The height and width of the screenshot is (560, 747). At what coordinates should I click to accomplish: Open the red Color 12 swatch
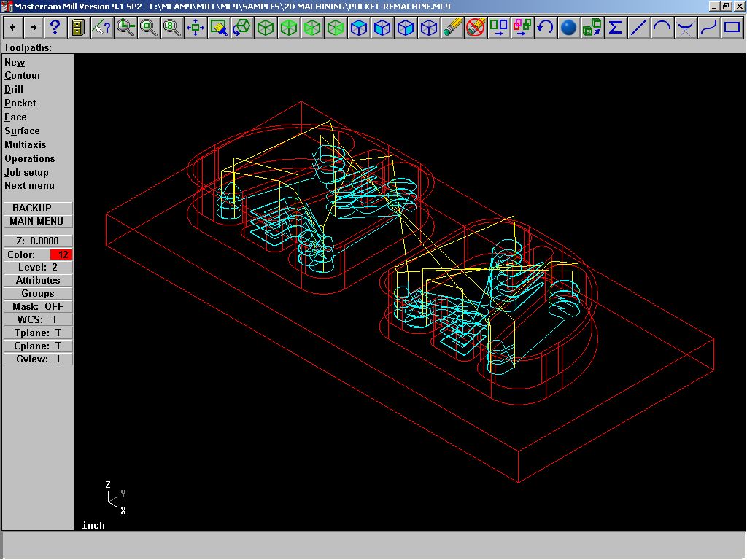61,254
